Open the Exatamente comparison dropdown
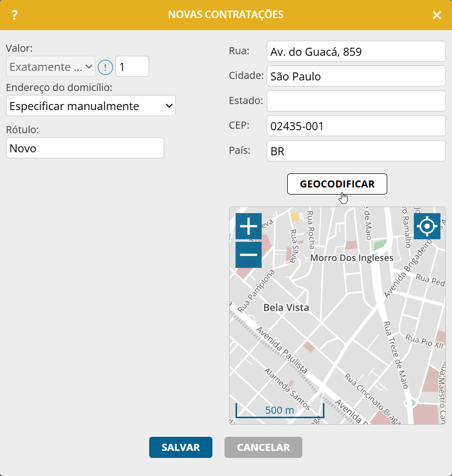 coord(51,66)
